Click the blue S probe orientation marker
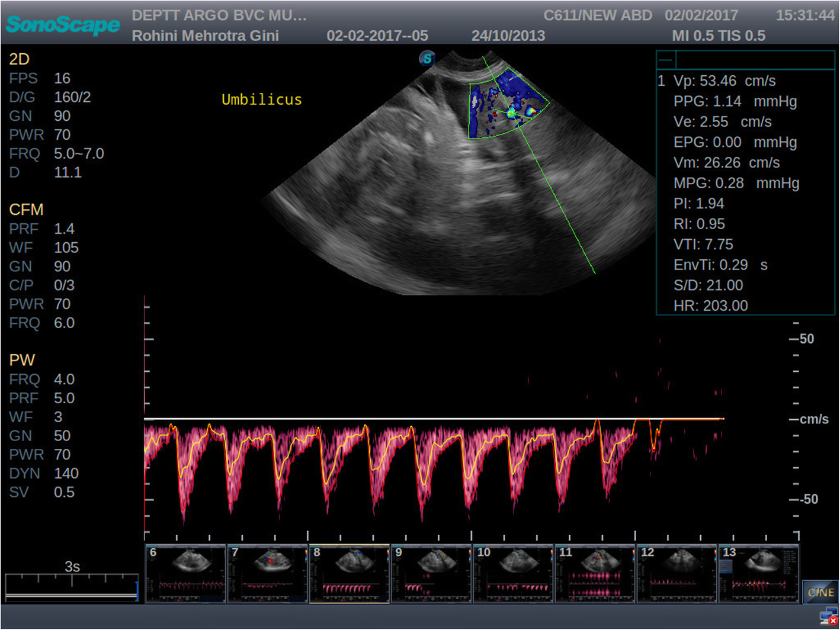840x630 pixels. [x=427, y=58]
